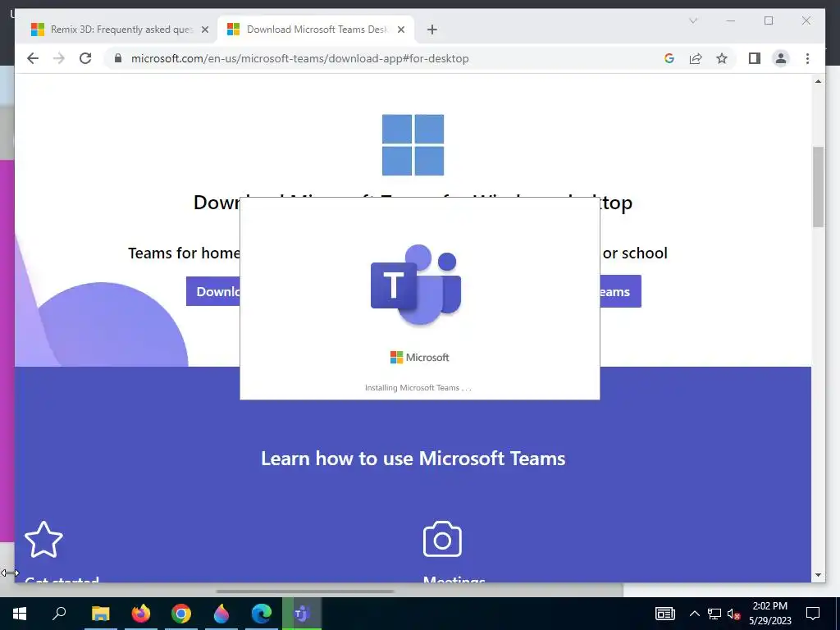
Task: View site information via the lock icon
Action: point(118,58)
